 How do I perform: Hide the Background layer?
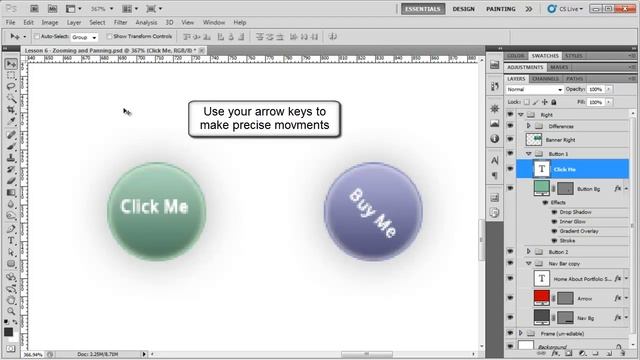point(510,346)
